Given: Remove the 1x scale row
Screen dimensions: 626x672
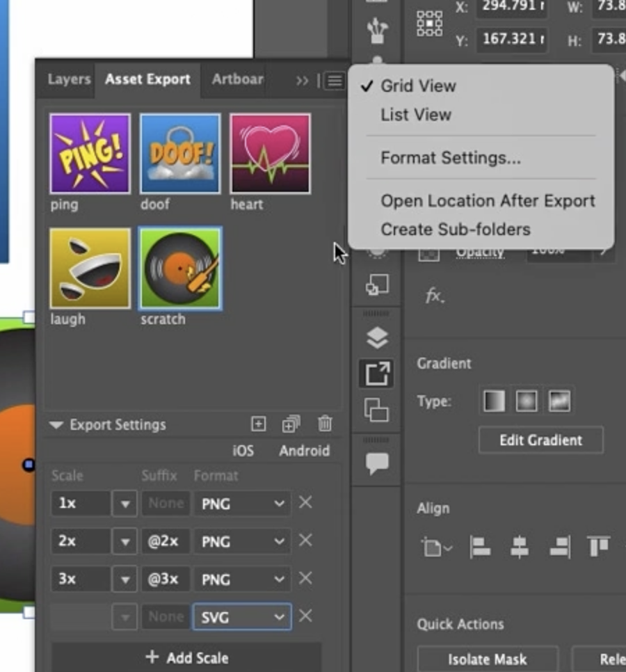Looking at the screenshot, I should click(305, 502).
